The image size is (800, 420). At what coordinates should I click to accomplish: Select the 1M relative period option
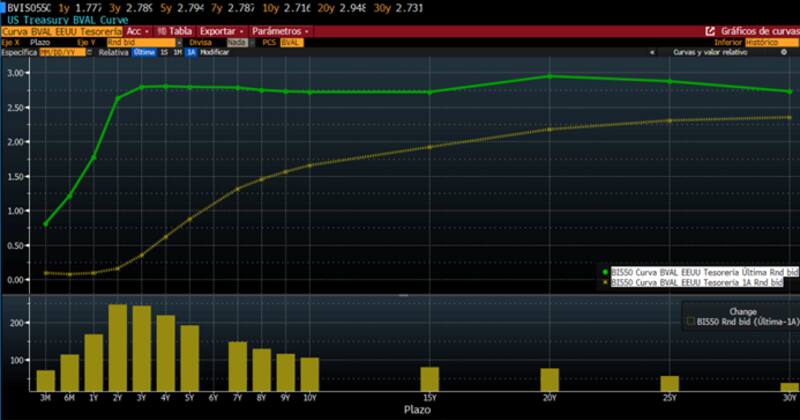coord(177,51)
